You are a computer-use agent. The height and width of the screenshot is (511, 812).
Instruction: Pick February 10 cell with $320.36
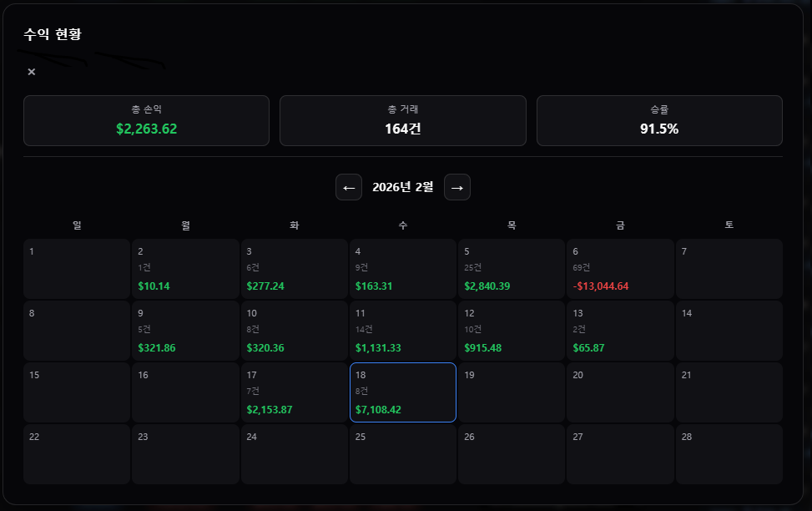[294, 331]
